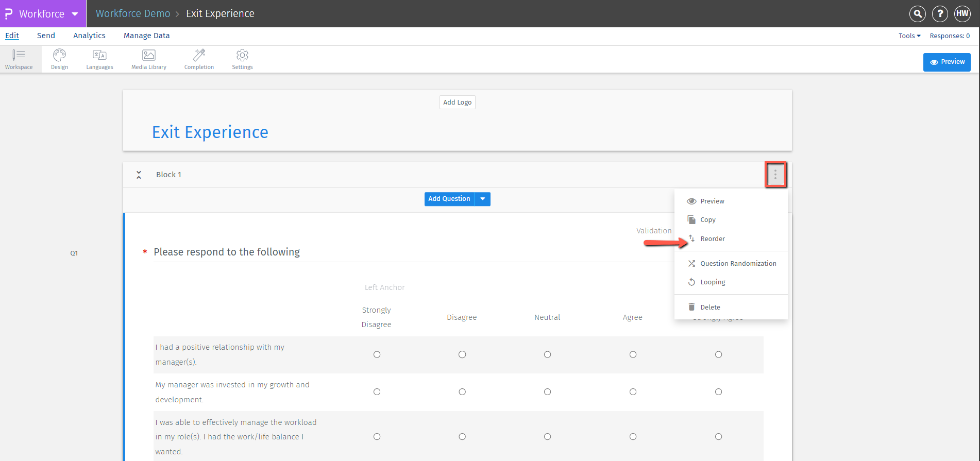980x461 pixels.
Task: Open the Add Question dropdown arrow
Action: click(482, 199)
